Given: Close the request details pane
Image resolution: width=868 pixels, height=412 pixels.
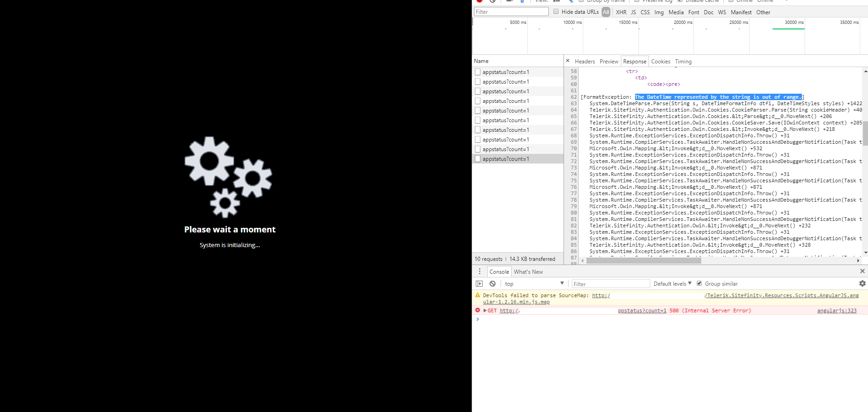Looking at the screenshot, I should (568, 61).
